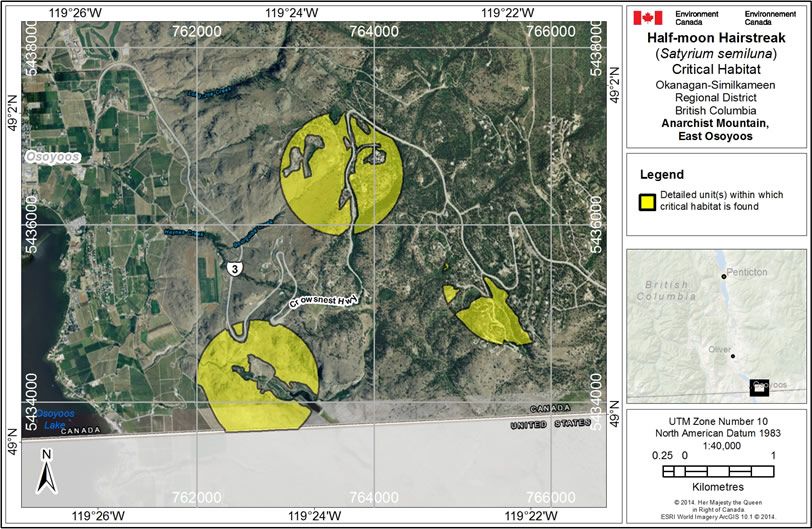Click the Oliver dot on inset map
The height and width of the screenshot is (529, 812).
[x=733, y=356]
